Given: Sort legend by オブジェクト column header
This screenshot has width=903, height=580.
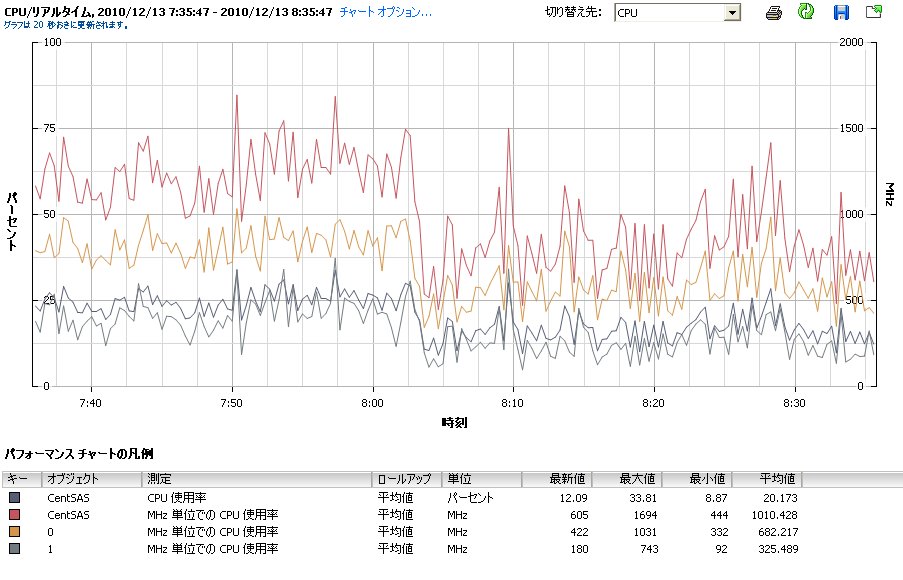Looking at the screenshot, I should point(92,479).
